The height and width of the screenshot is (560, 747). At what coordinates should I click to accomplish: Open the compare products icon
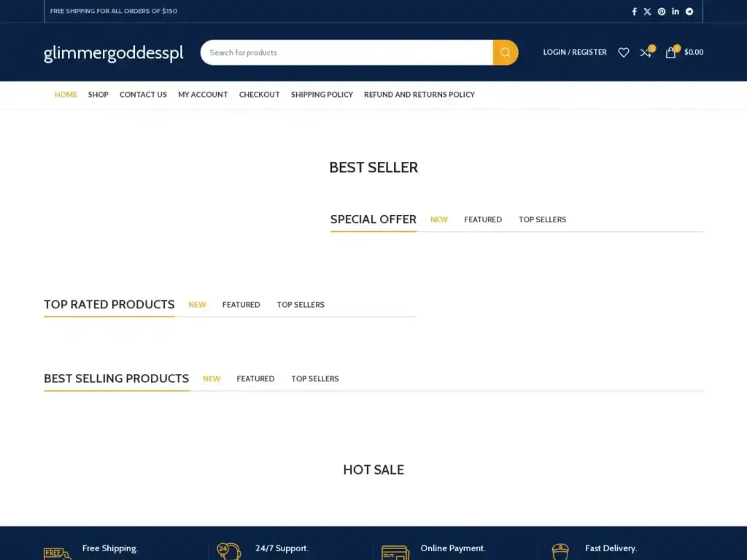click(x=646, y=52)
